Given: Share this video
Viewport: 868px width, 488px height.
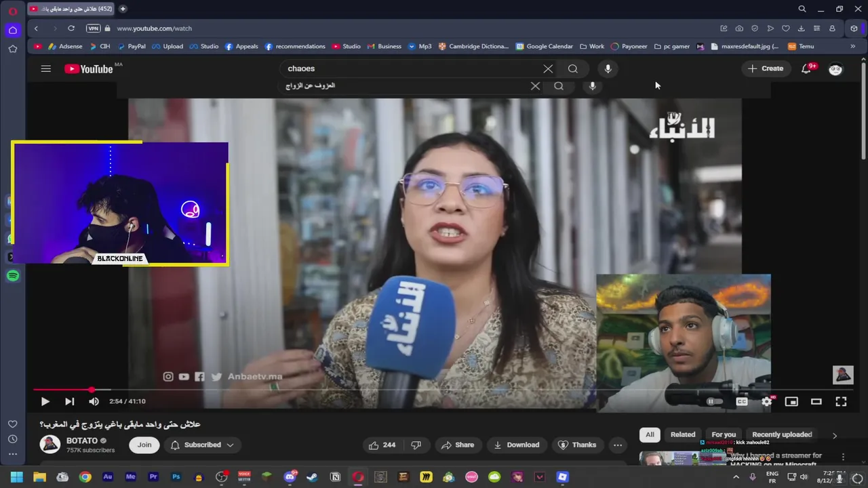Looking at the screenshot, I should click(458, 445).
